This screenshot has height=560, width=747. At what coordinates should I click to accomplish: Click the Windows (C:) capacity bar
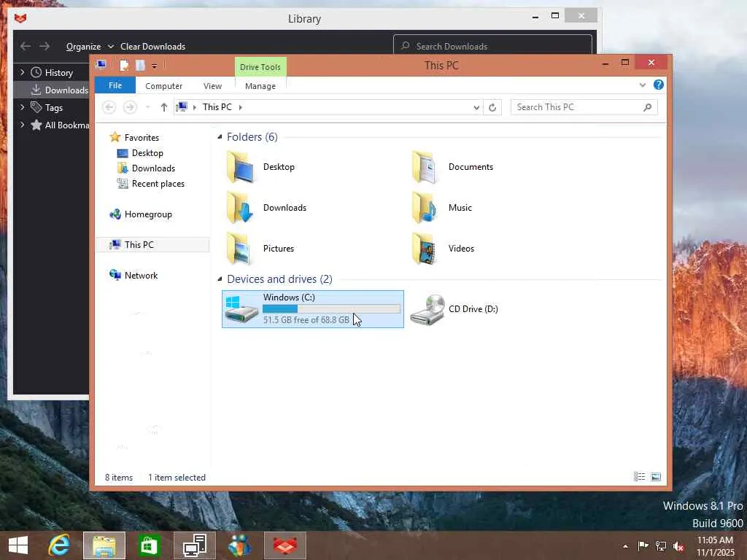[x=331, y=309]
